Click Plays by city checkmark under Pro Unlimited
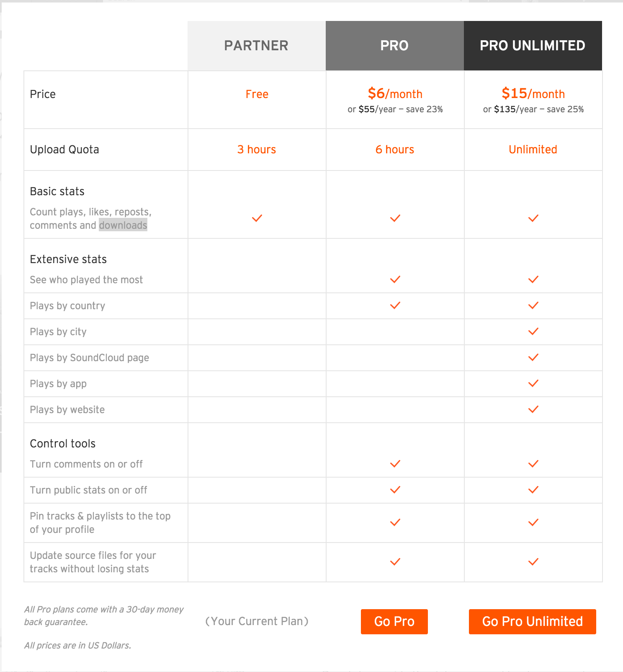Viewport: 623px width, 672px height. 533,331
